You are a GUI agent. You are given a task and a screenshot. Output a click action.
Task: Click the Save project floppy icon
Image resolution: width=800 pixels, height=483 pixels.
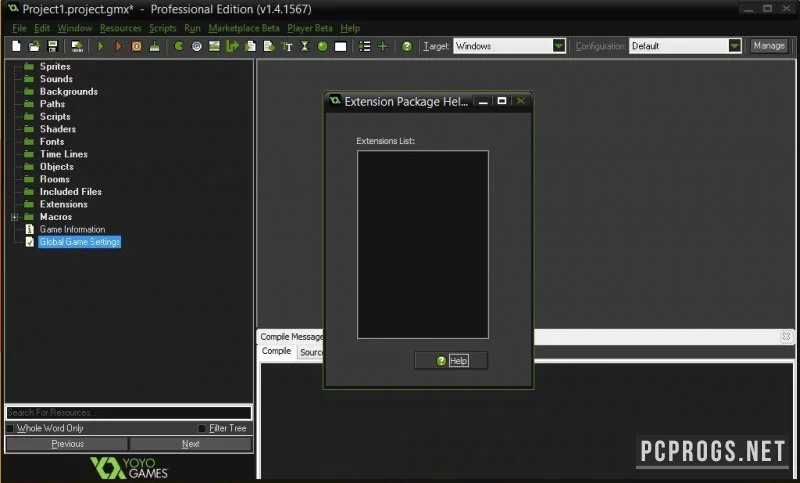pos(53,46)
